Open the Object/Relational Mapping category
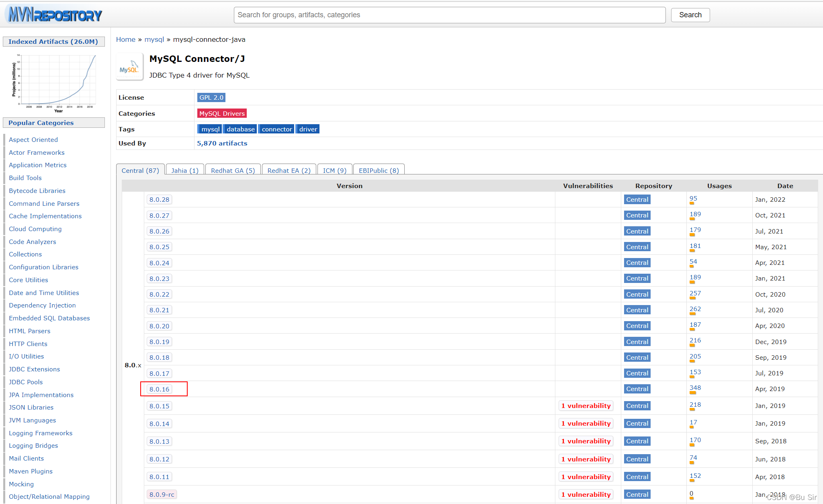823x504 pixels. (x=49, y=496)
